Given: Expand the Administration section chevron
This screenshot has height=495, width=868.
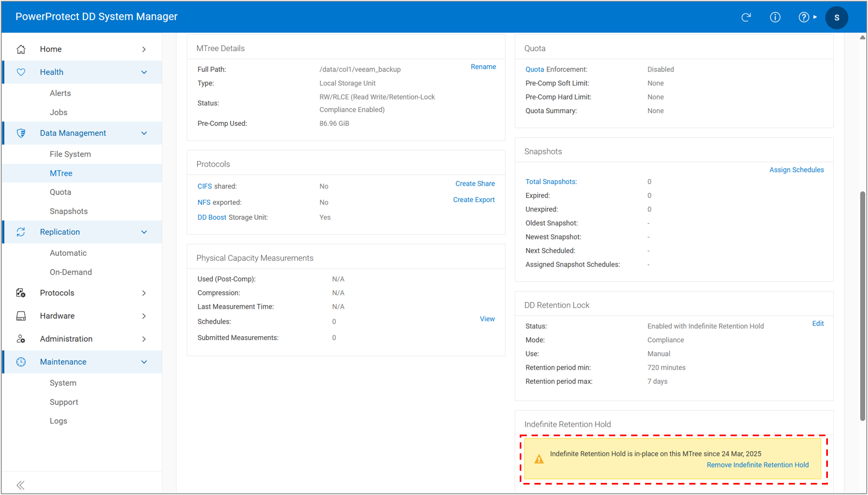Looking at the screenshot, I should click(x=144, y=339).
